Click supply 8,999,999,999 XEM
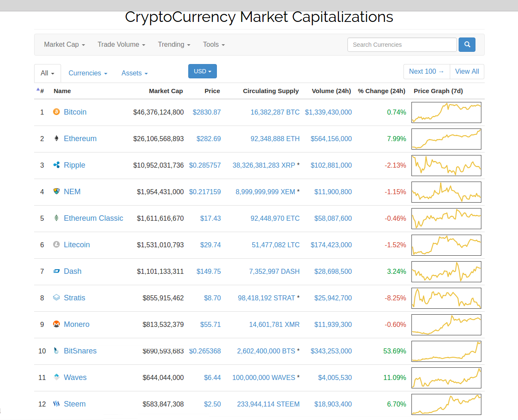Image resolution: width=518 pixels, height=420 pixels. point(265,192)
